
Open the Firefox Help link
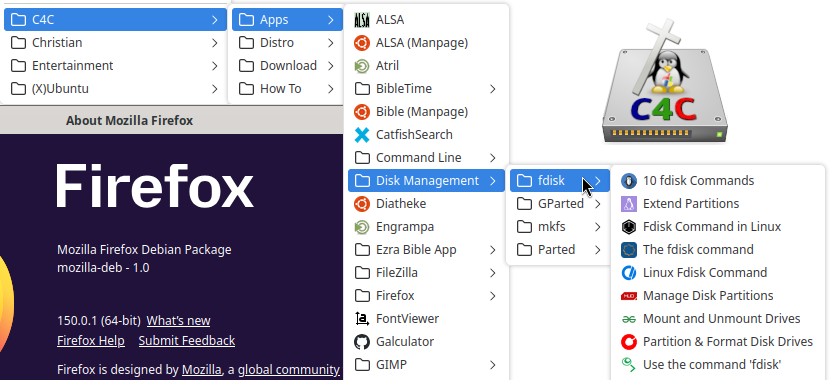tap(91, 341)
